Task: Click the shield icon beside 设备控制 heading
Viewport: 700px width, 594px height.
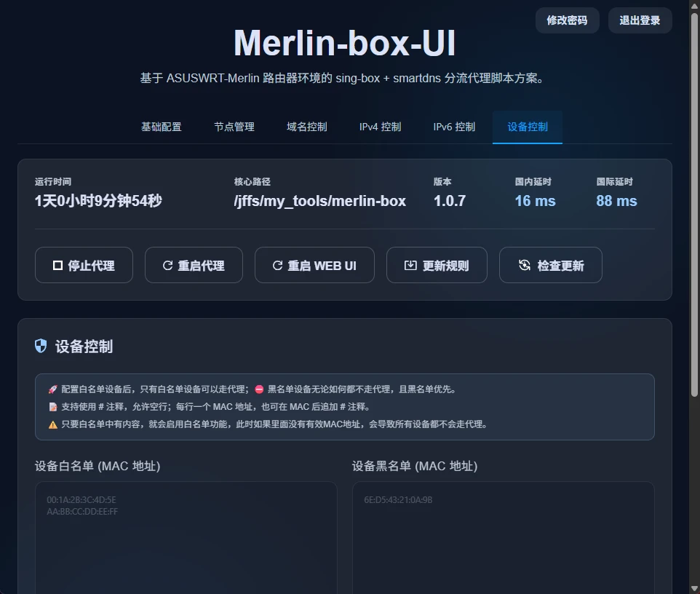Action: tap(41, 346)
